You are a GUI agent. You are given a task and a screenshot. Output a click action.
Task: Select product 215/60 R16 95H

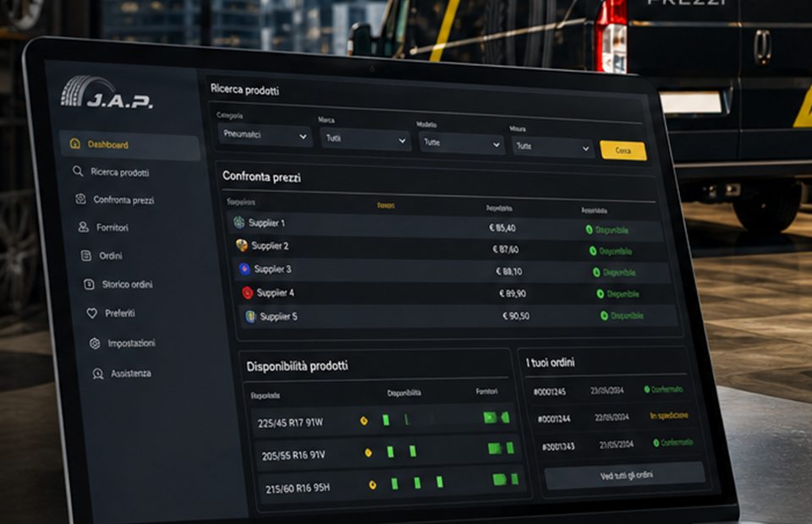(298, 489)
